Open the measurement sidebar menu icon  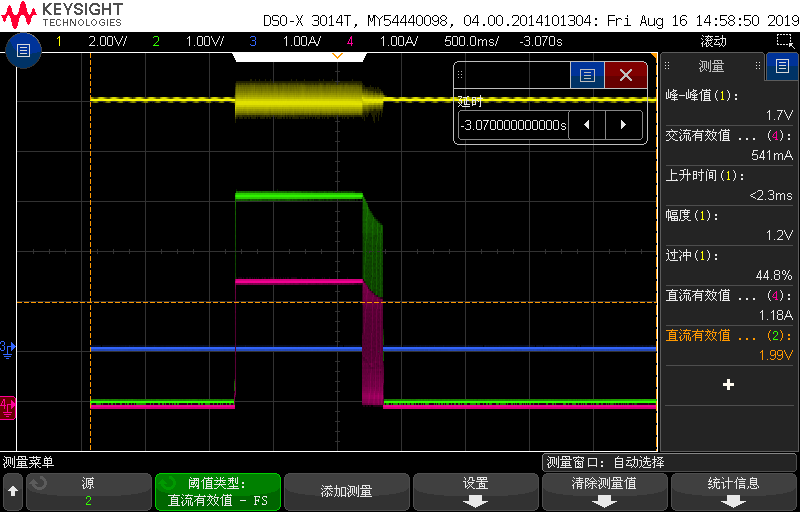tap(782, 66)
